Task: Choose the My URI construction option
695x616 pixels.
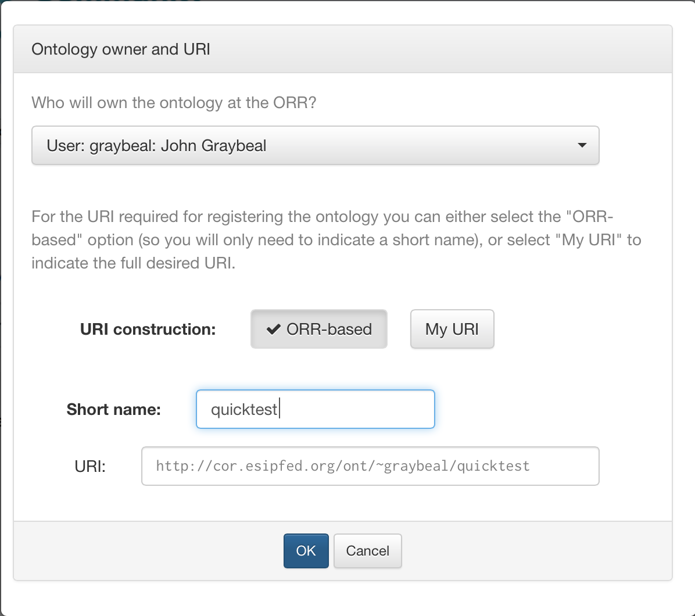Action: tap(452, 329)
